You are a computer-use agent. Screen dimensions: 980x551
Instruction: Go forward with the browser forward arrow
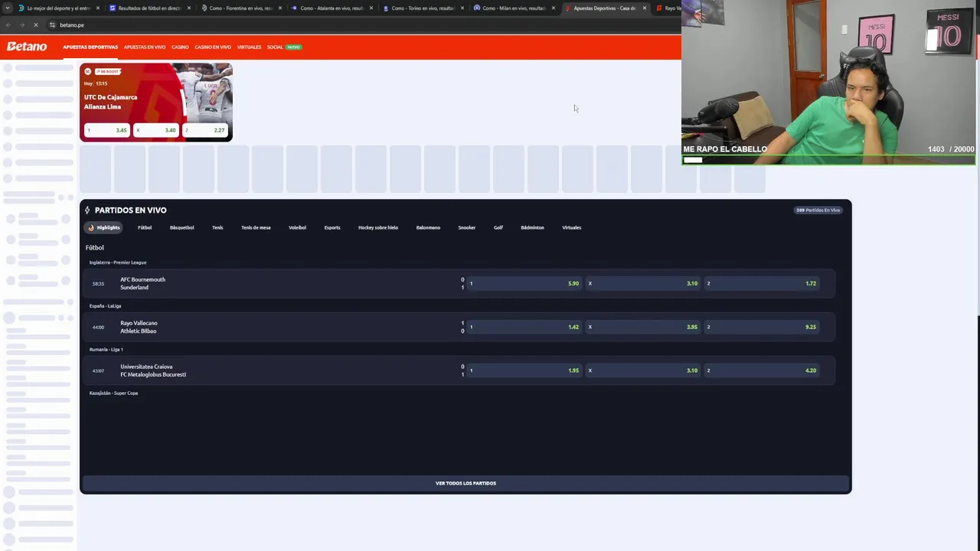click(x=21, y=25)
